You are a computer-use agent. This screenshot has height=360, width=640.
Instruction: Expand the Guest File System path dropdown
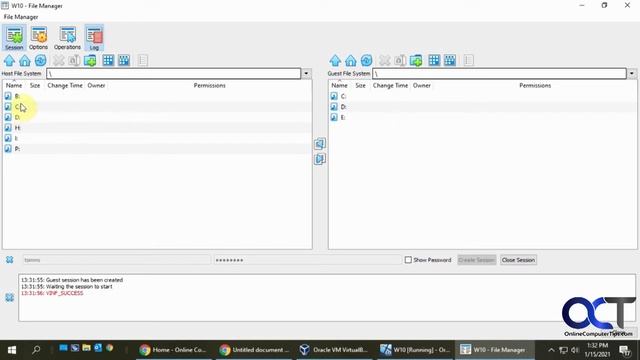632,73
